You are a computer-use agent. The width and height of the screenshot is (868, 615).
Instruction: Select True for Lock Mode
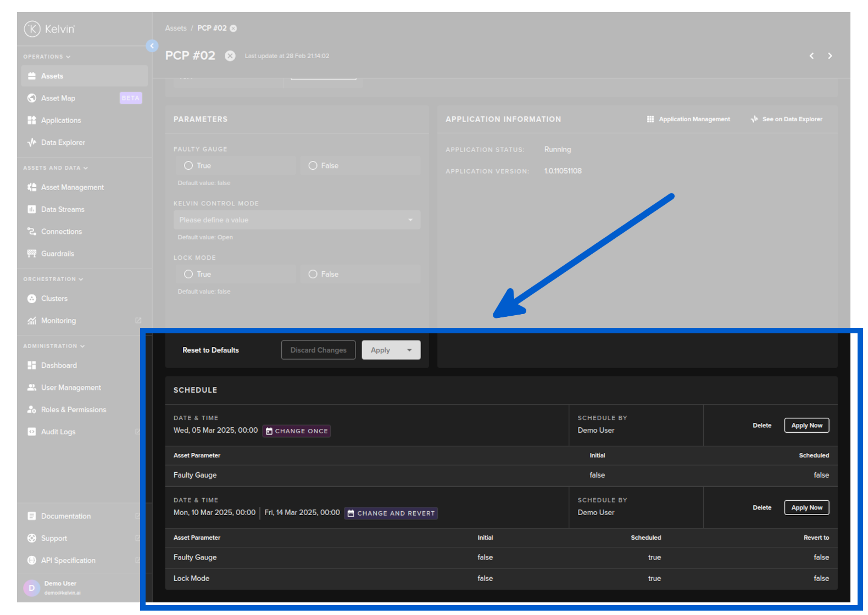pyautogui.click(x=188, y=274)
